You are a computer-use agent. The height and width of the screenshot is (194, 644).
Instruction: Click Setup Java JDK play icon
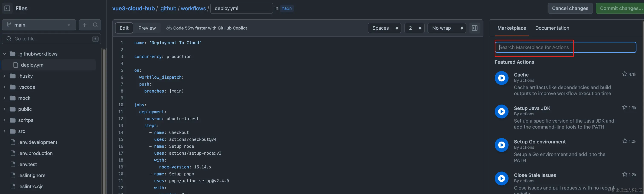(x=502, y=112)
